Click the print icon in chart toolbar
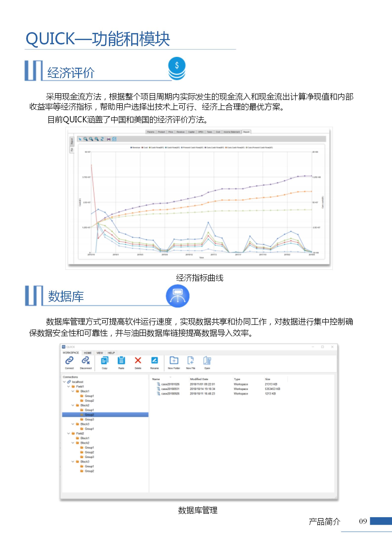This screenshot has height=555, width=392. 108,139
